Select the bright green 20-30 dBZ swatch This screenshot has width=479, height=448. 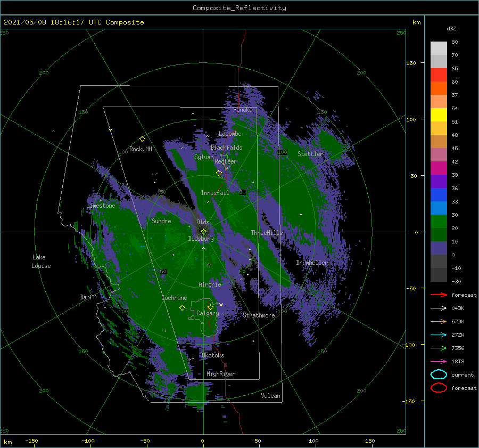[x=439, y=222]
